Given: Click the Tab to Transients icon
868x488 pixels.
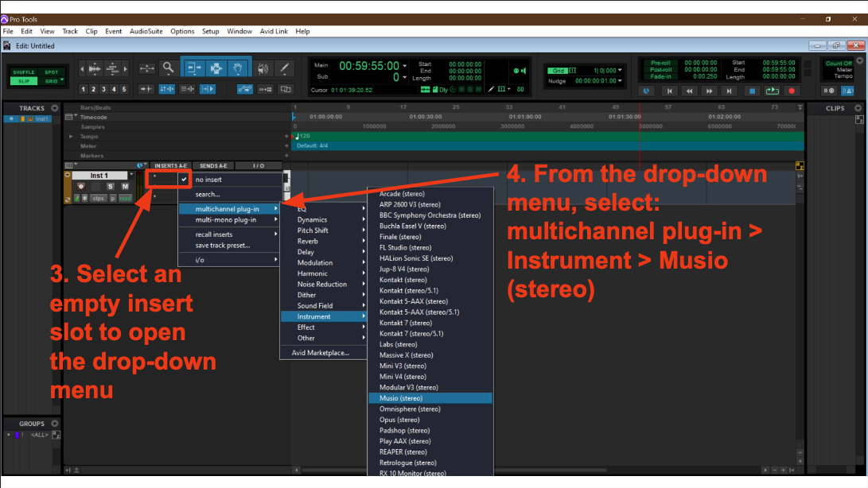Looking at the screenshot, I should 146,89.
